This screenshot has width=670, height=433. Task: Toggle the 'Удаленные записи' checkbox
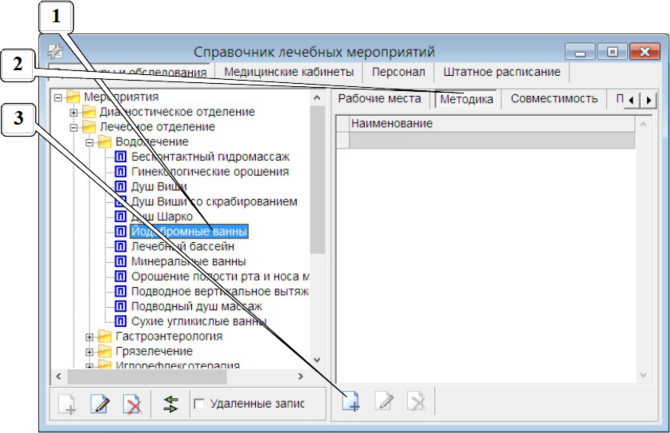199,404
